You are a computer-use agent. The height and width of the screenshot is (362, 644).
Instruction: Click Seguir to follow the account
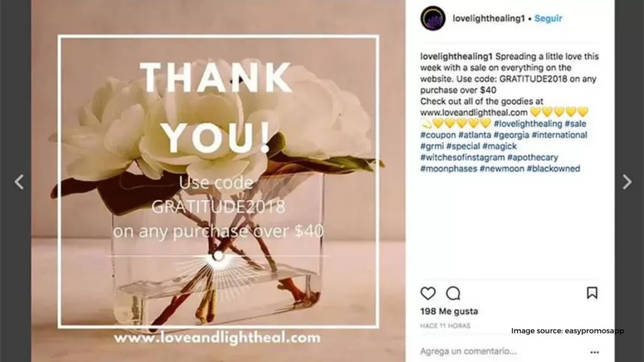(548, 18)
